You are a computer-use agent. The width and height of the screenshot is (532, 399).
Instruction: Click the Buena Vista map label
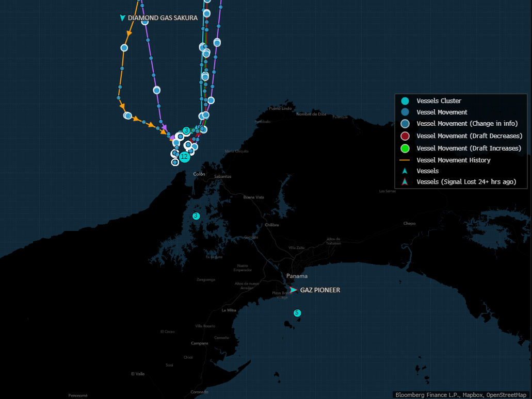pos(253,197)
